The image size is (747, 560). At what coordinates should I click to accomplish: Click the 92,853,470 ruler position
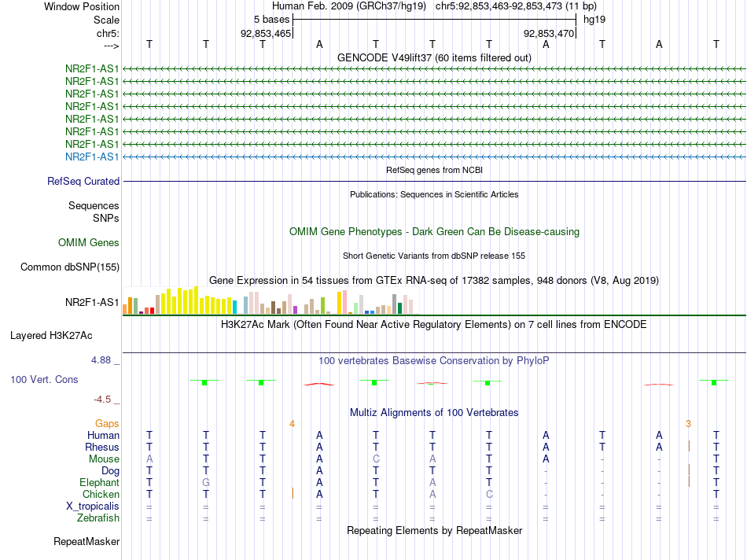point(549,33)
